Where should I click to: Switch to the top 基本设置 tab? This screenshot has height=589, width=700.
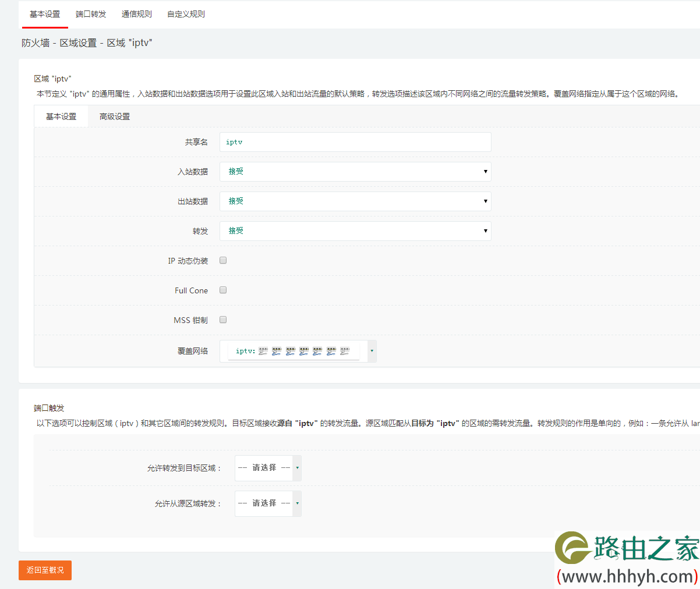[45, 14]
